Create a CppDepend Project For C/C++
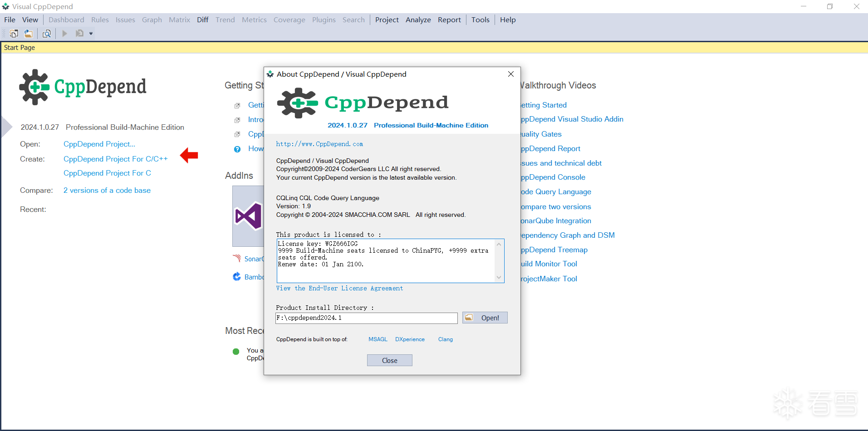The image size is (868, 431). point(116,159)
